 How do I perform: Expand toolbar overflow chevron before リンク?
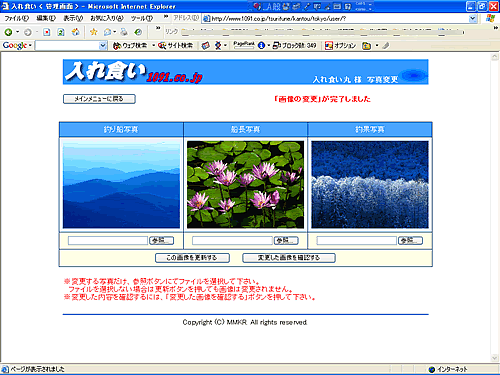(158, 28)
